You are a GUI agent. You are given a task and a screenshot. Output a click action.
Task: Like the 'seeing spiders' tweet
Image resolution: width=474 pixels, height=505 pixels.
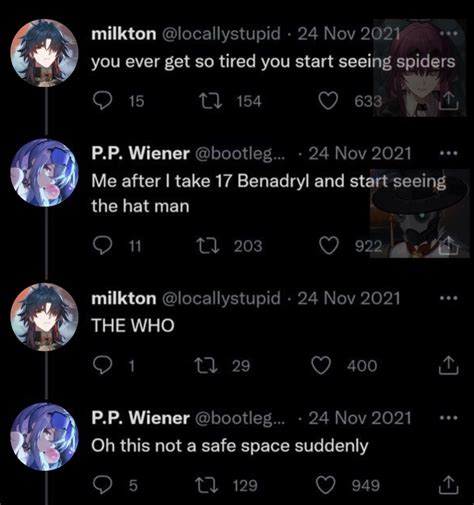coord(328,101)
